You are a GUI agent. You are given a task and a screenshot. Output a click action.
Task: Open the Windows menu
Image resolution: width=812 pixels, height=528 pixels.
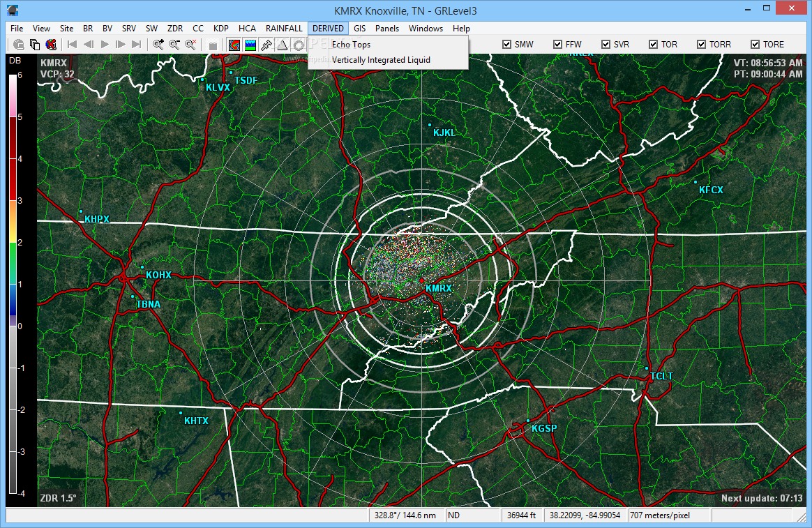(x=426, y=29)
